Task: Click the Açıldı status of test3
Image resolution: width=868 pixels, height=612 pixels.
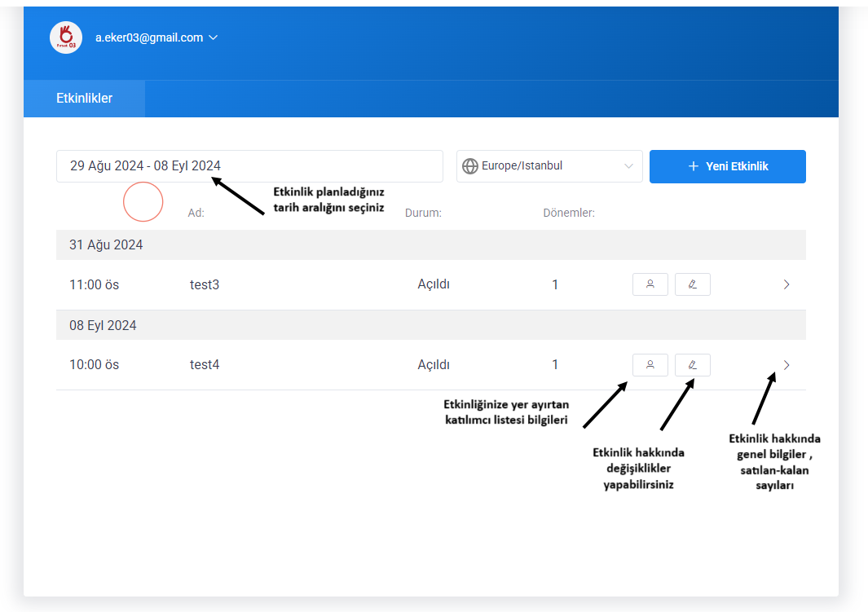Action: click(x=433, y=284)
